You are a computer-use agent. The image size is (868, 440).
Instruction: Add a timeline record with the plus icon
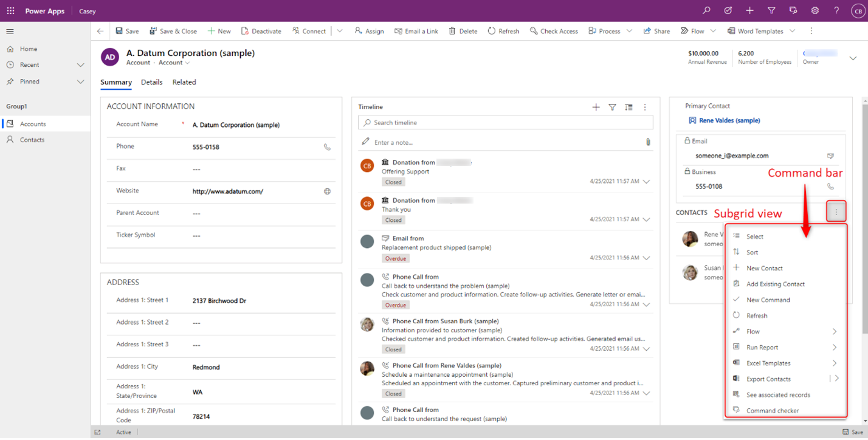tap(596, 107)
